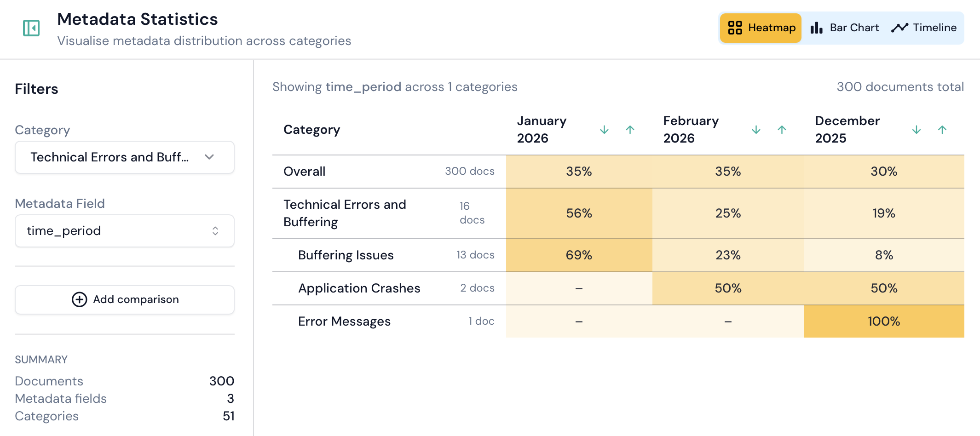Sort December 2025 column descending
The height and width of the screenshot is (436, 980).
pos(916,130)
